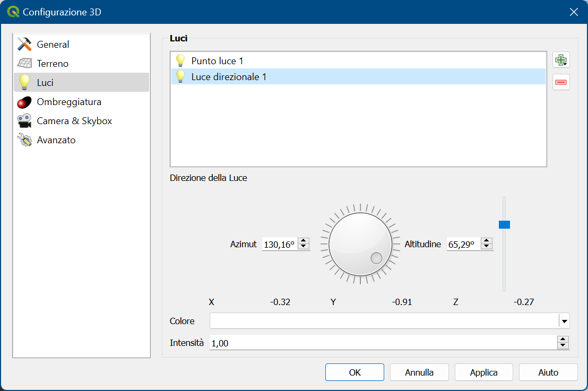Click the vertical altitude slider handle
The width and height of the screenshot is (588, 391).
pos(504,224)
